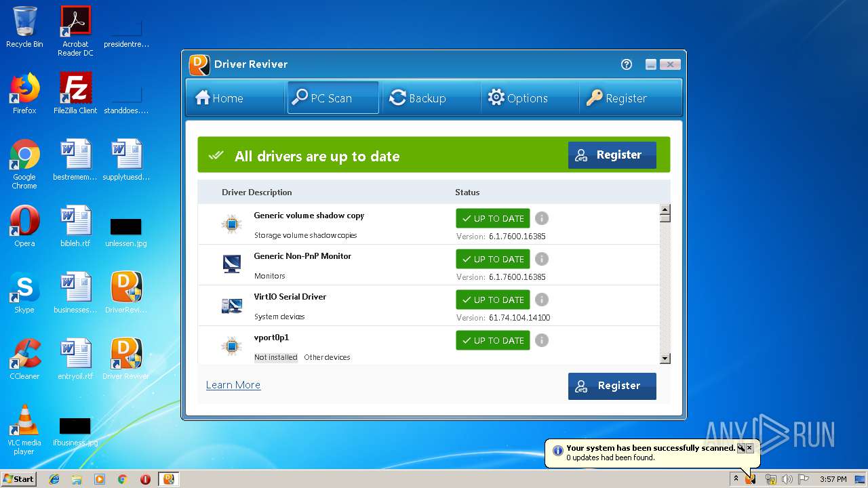Select Opera desktop shortcut

[24, 226]
